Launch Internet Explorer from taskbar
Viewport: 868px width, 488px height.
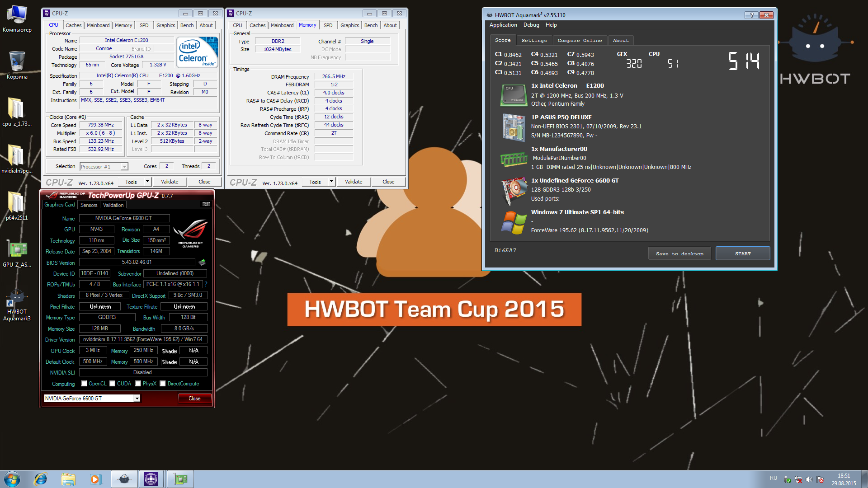[x=41, y=479]
